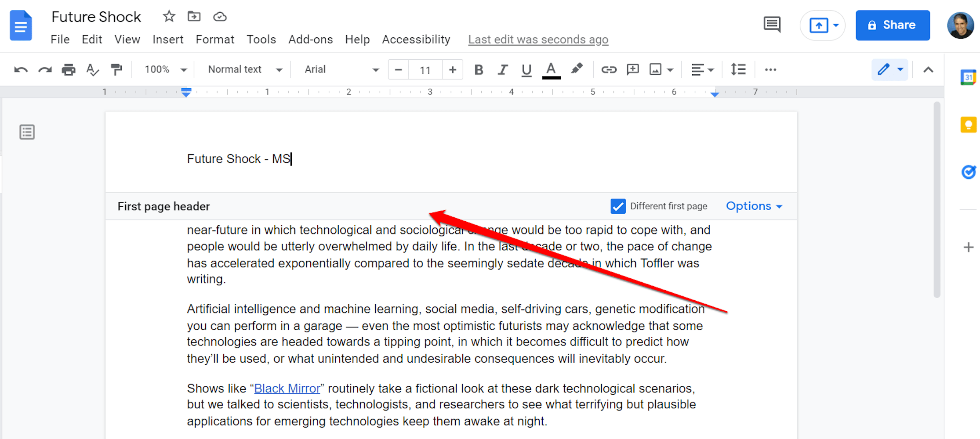Open the Arial font dropdown
This screenshot has height=439, width=980.
tap(341, 70)
